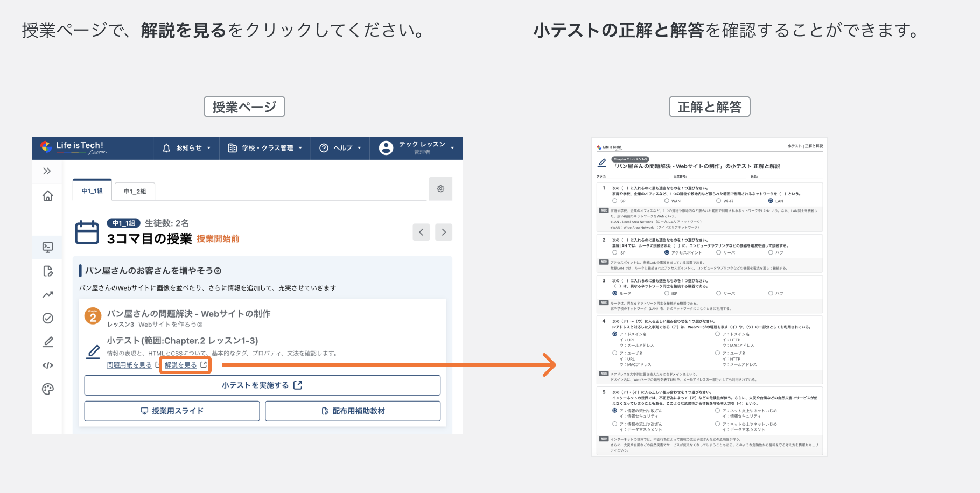Open the home screen from the sidebar

point(48,196)
